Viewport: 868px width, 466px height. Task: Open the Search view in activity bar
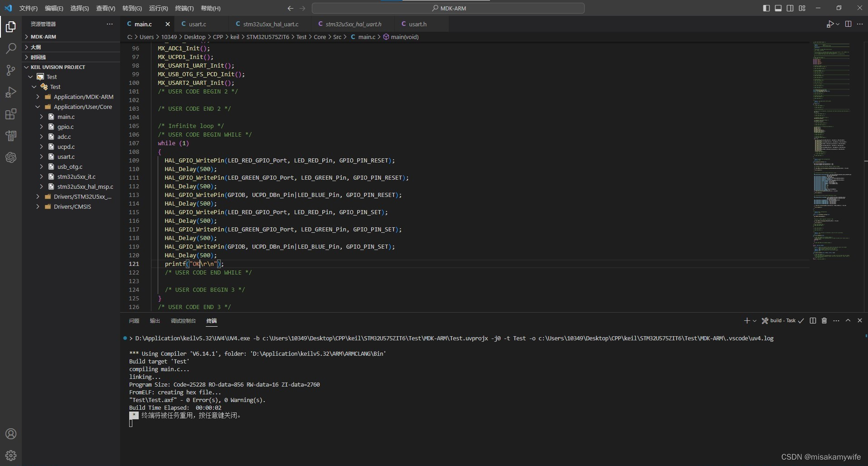11,49
